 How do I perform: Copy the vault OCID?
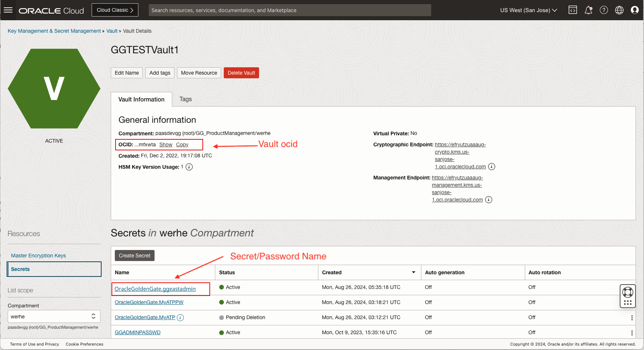point(182,144)
